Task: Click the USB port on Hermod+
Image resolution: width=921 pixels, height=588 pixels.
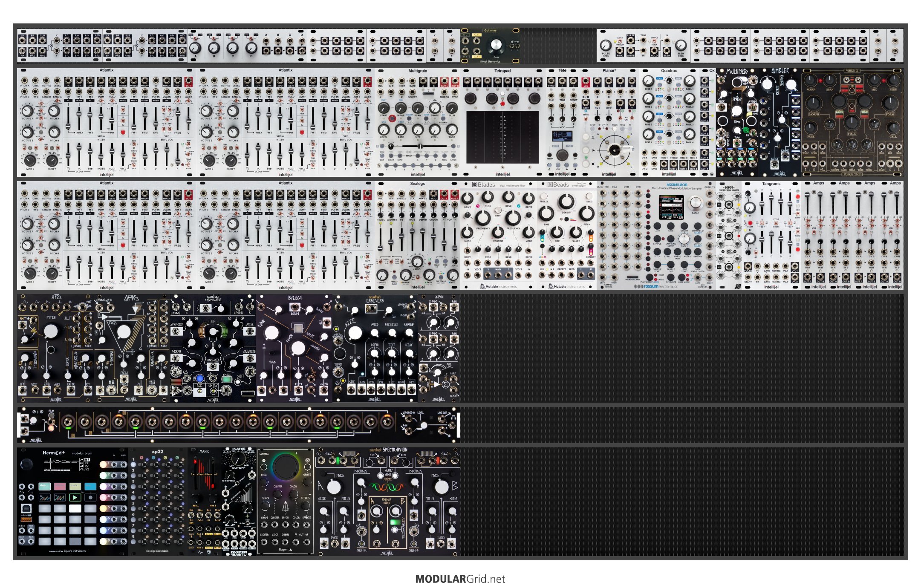Action: 26,509
